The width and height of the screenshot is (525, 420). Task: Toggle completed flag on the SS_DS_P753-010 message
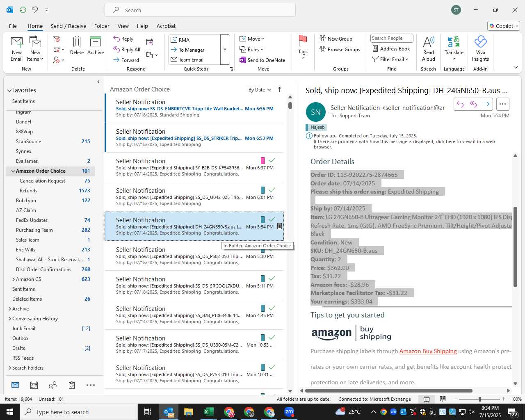tap(272, 367)
